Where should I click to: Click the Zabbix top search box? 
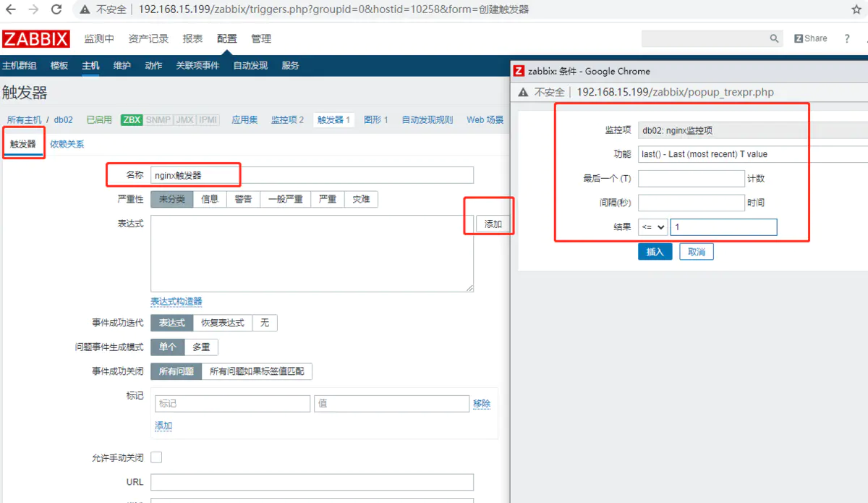point(706,38)
